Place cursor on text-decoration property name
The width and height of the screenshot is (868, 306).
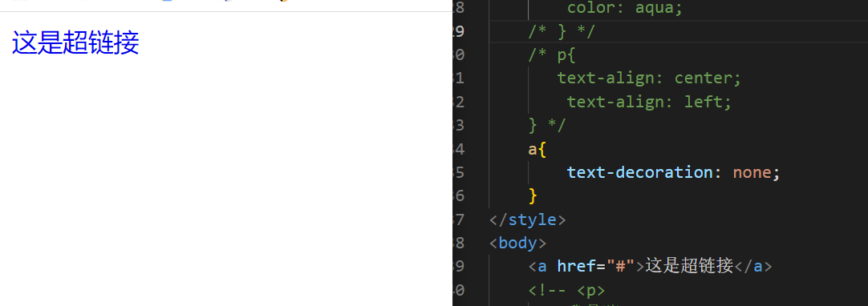point(640,172)
